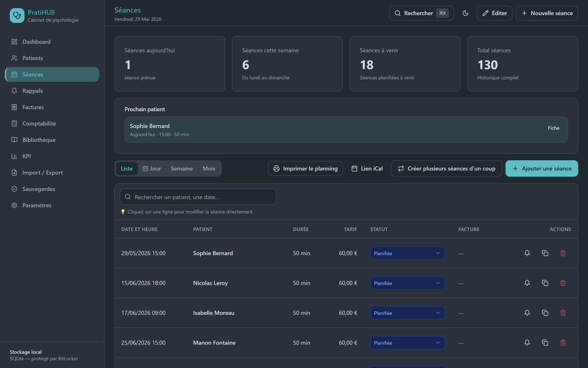Switch to the Liste view tab

(127, 168)
